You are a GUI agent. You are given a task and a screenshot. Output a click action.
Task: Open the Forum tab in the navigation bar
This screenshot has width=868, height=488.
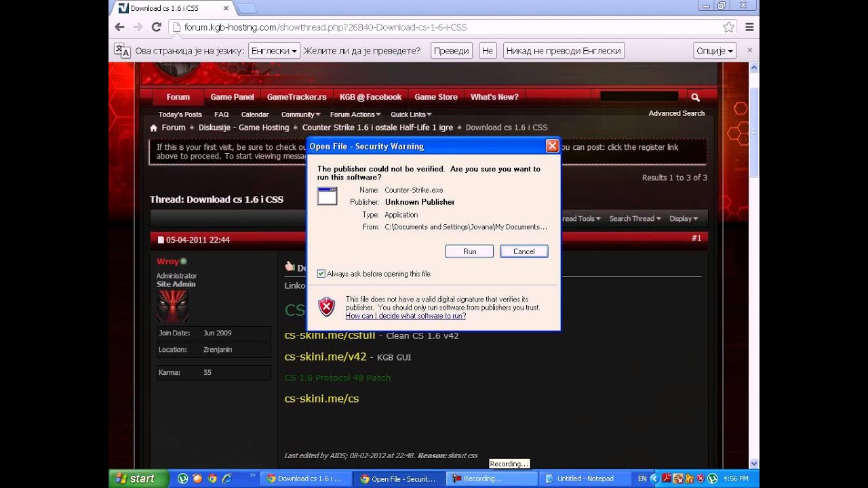pyautogui.click(x=178, y=97)
